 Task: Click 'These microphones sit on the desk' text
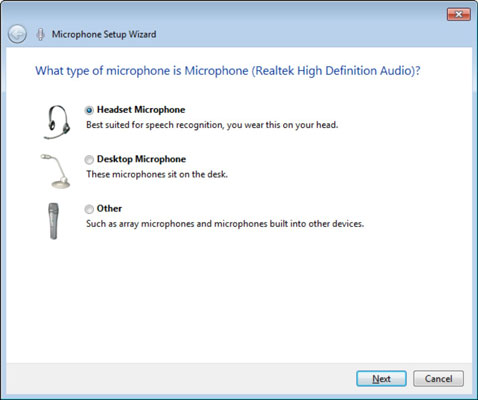pyautogui.click(x=157, y=174)
